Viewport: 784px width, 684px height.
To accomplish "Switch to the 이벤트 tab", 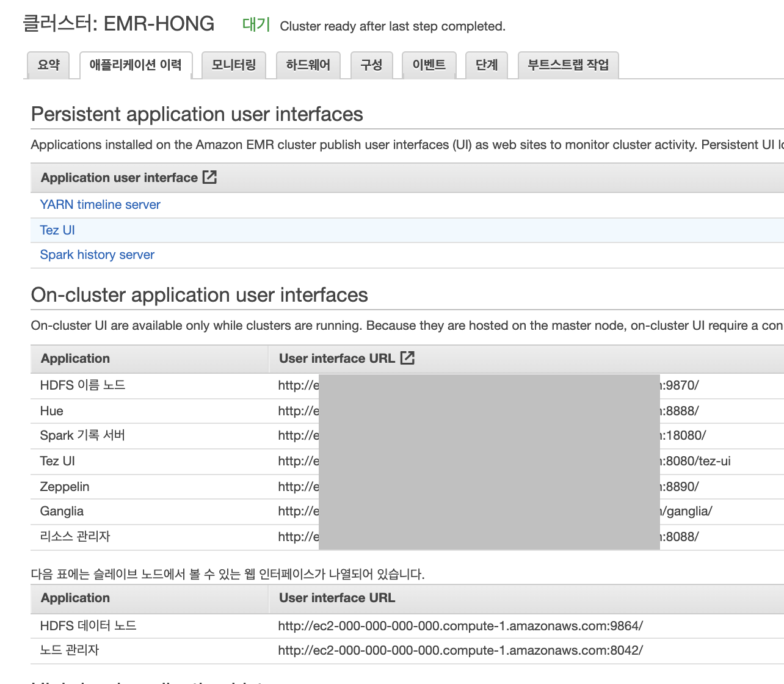I will tap(429, 65).
